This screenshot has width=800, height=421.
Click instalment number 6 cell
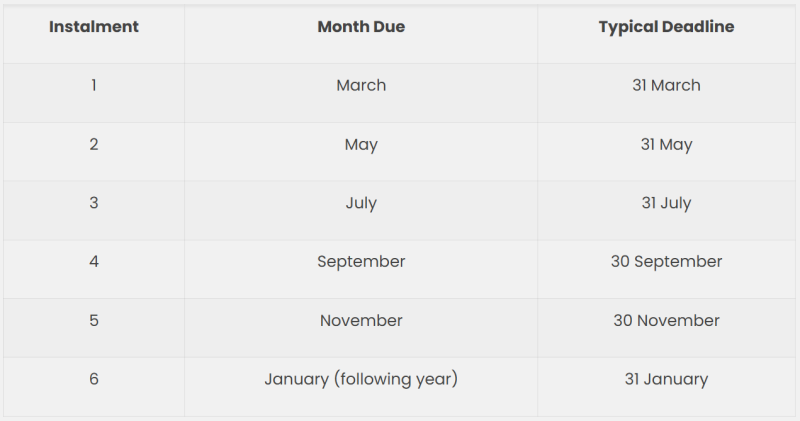pos(94,379)
